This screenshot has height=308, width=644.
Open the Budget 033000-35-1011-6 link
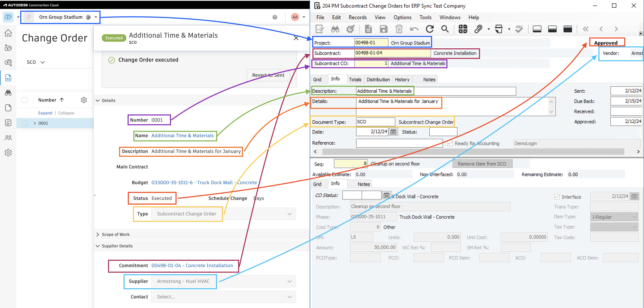204,183
